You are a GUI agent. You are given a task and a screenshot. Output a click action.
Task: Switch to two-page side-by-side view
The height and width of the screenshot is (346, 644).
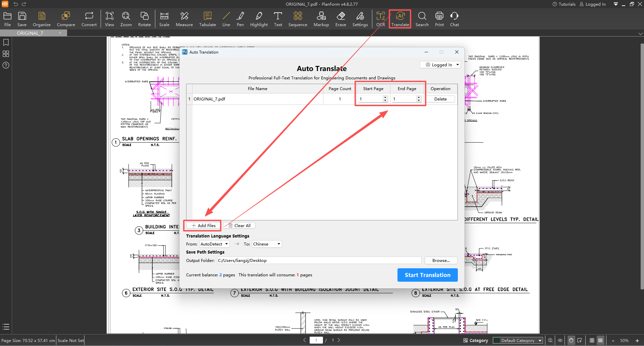[592, 340]
